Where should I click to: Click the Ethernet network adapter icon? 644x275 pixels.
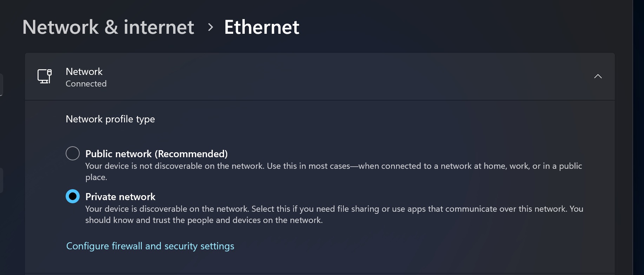[x=45, y=76]
